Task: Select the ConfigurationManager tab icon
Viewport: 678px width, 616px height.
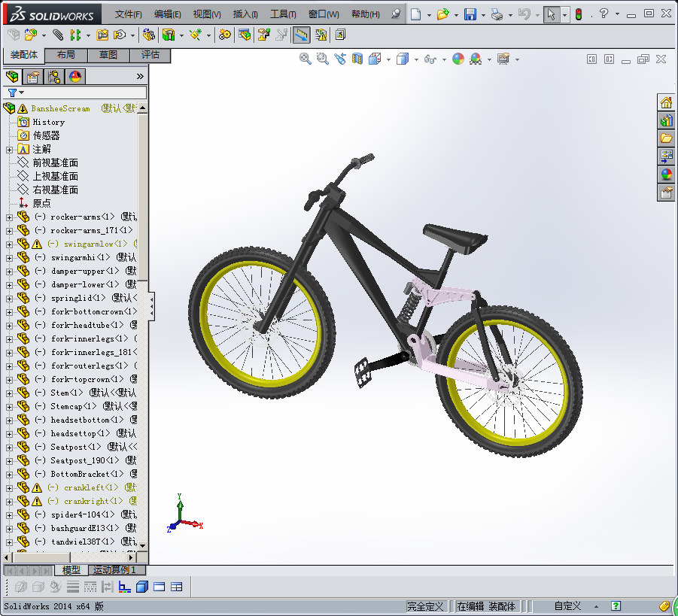Action: (54, 77)
